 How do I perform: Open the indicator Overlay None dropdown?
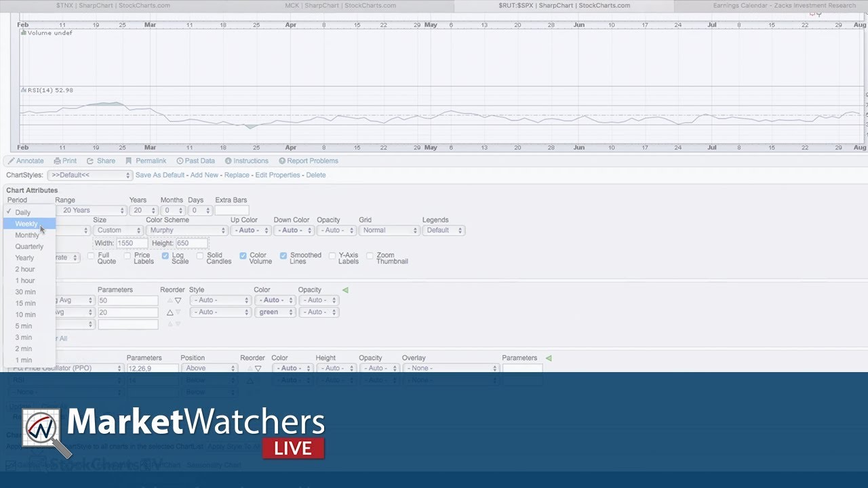click(x=450, y=369)
